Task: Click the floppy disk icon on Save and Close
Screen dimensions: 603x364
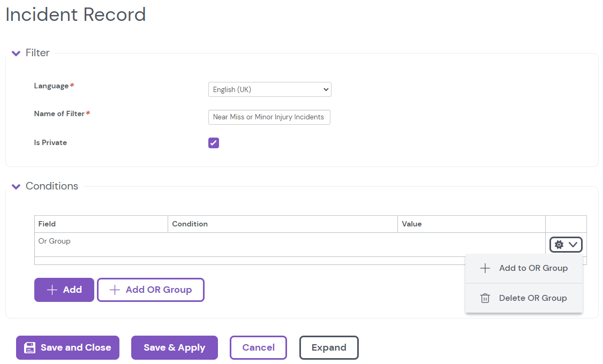Action: click(30, 347)
